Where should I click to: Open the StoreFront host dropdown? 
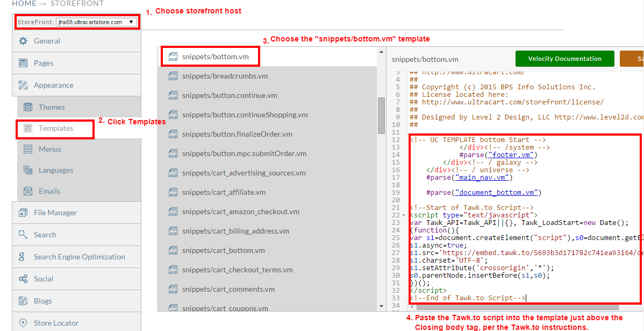point(96,22)
